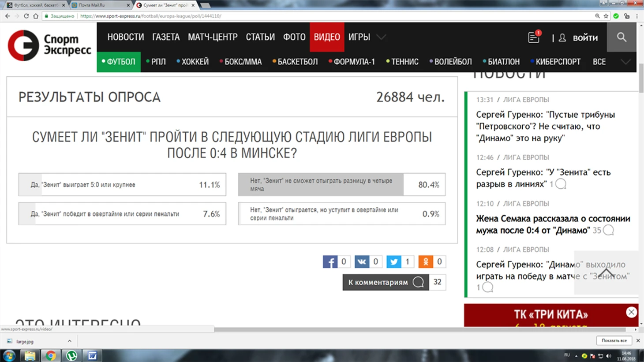This screenshot has width=644, height=362.
Task: Open the ГАЗЕТА menu
Action: 166,37
